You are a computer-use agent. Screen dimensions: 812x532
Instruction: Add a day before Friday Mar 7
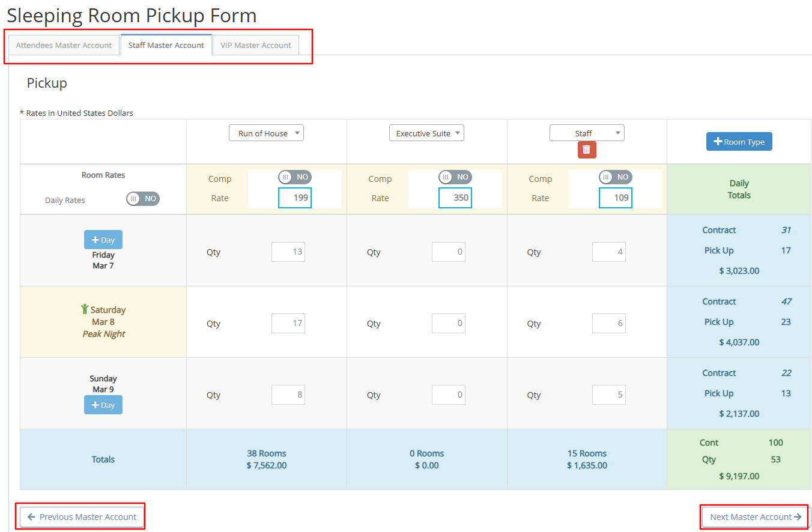(x=103, y=240)
